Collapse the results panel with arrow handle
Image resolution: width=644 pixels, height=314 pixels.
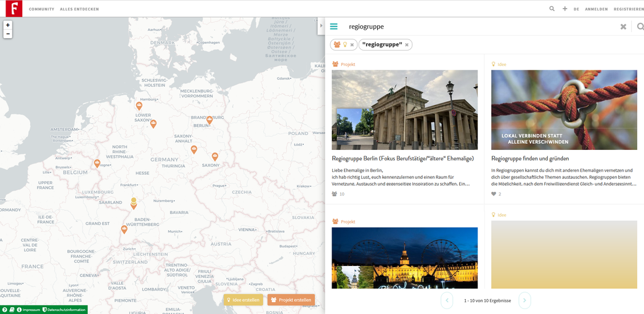pos(321,26)
